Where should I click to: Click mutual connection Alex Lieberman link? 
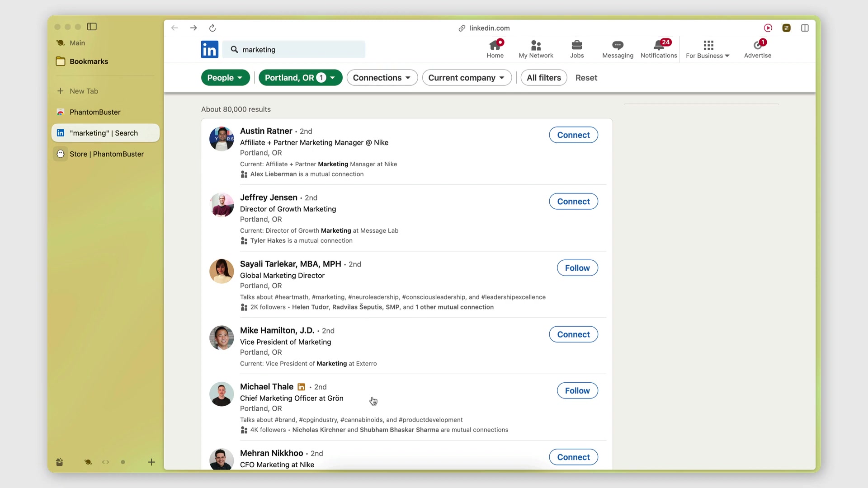click(x=274, y=174)
